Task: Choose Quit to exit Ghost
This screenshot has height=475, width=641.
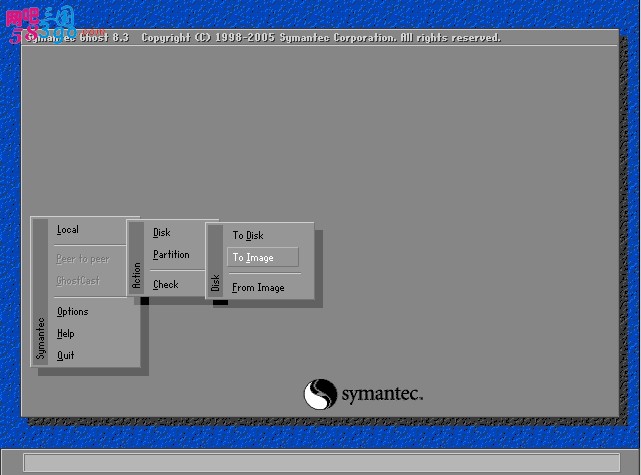Action: (x=65, y=355)
